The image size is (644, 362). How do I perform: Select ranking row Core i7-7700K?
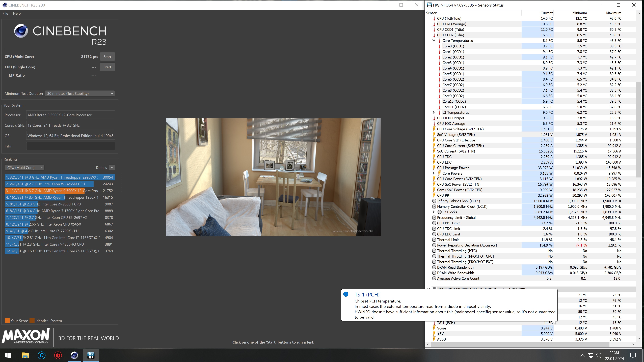coord(60,231)
